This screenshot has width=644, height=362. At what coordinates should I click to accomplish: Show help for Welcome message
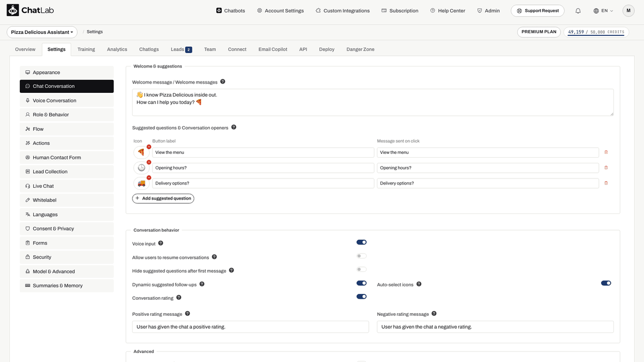pyautogui.click(x=223, y=82)
